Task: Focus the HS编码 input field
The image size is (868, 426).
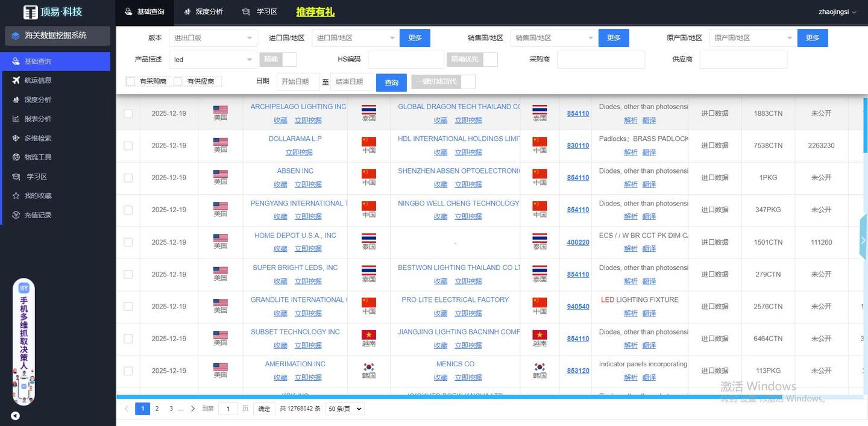Action: pyautogui.click(x=406, y=60)
